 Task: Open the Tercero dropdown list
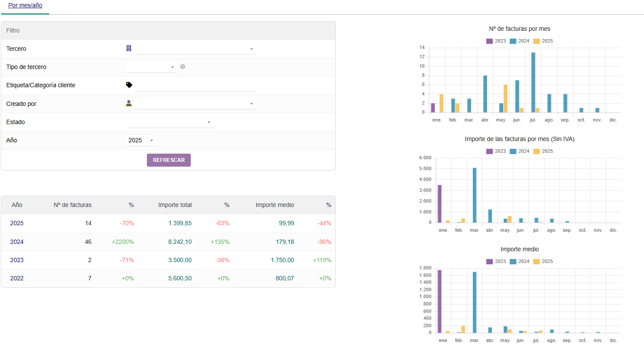[195, 49]
